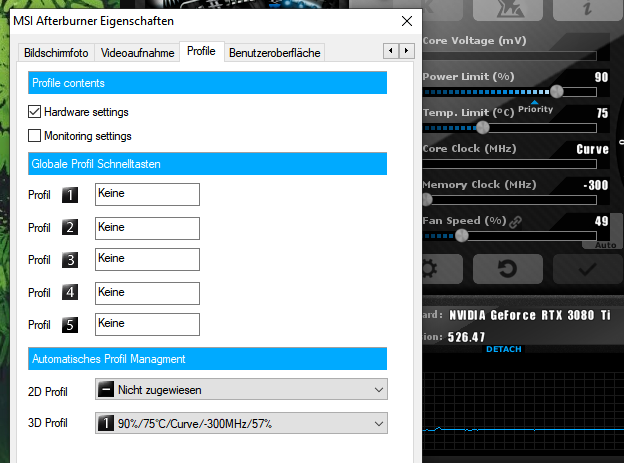Click the Profil 4 number icon
The height and width of the screenshot is (463, 624).
tap(70, 292)
